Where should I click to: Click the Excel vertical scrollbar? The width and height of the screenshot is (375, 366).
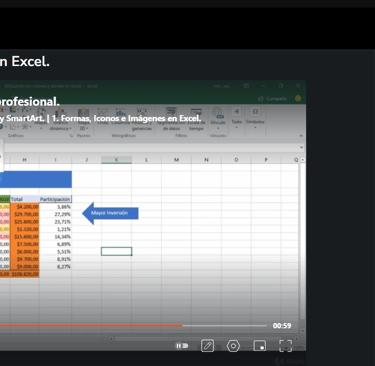tap(302, 245)
